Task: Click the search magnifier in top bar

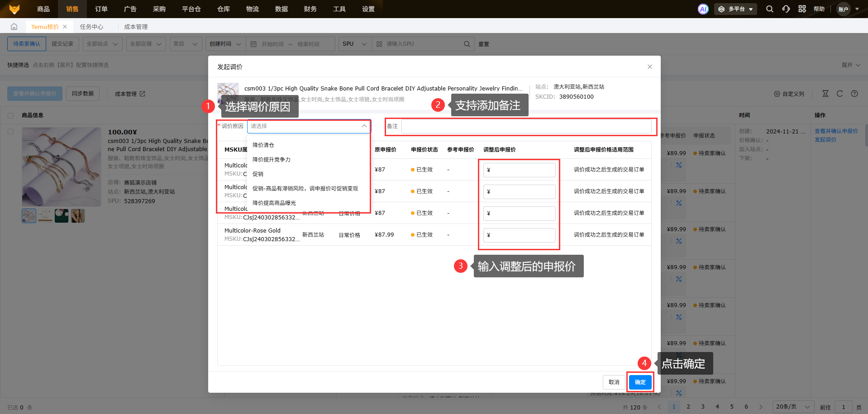Action: coord(769,9)
